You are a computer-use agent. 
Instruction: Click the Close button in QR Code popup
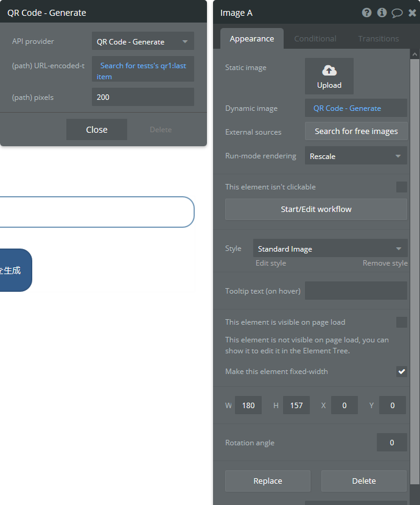(x=97, y=130)
